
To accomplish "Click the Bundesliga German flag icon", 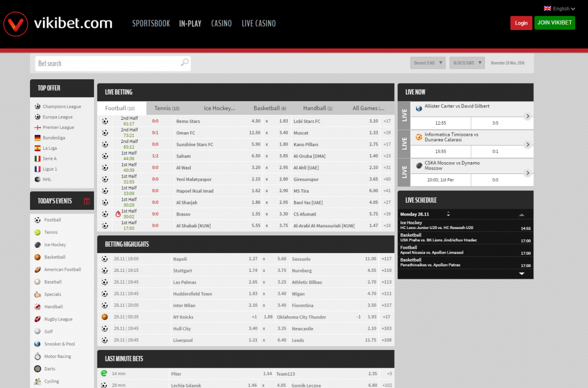I will pos(37,138).
